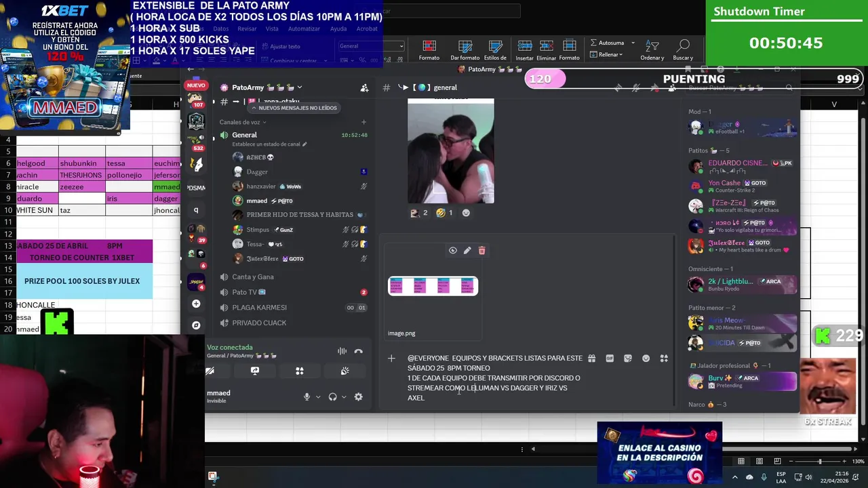Open Discord user settings gear
The width and height of the screenshot is (868, 488).
pyautogui.click(x=359, y=396)
